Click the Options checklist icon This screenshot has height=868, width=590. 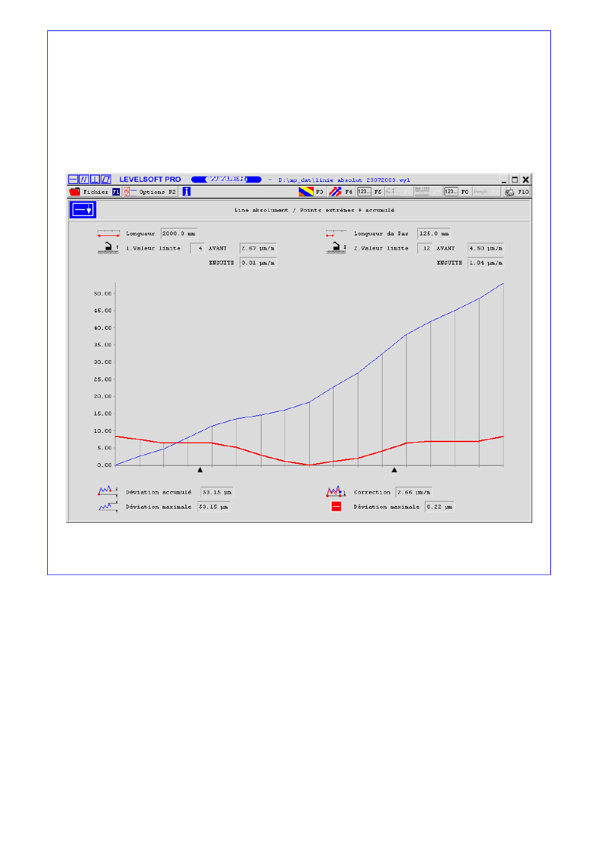(130, 192)
